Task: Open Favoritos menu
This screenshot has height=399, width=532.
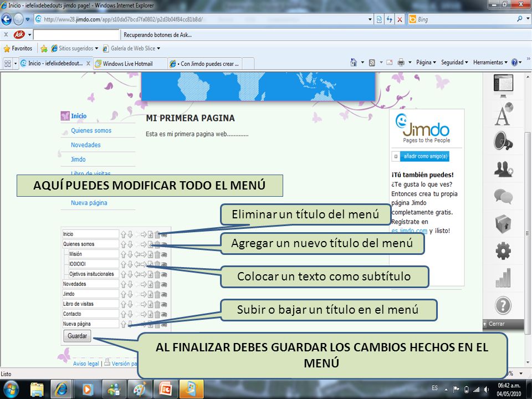Action: [18, 49]
